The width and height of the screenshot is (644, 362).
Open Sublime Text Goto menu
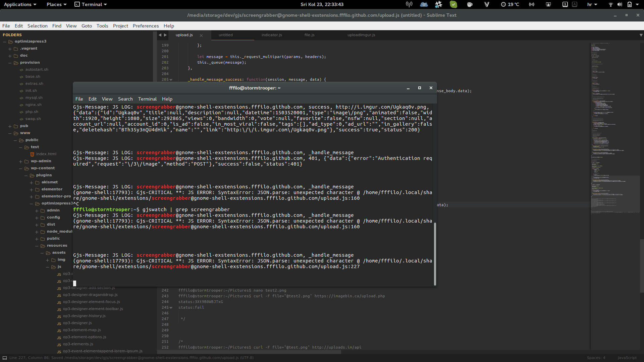click(x=87, y=26)
